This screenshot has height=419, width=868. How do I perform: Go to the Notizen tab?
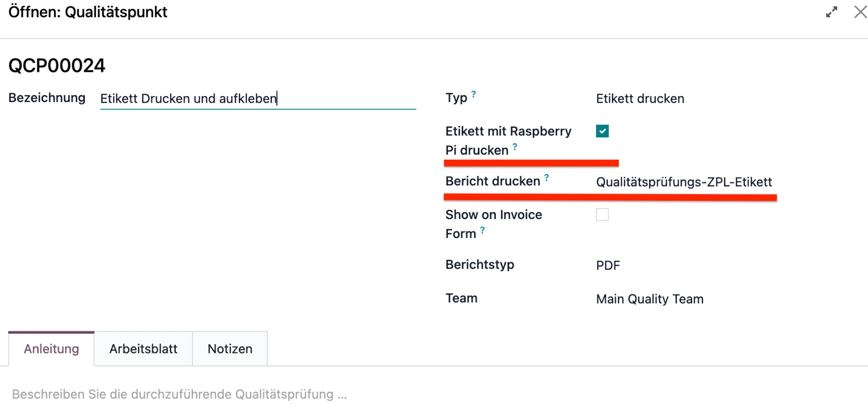point(230,349)
